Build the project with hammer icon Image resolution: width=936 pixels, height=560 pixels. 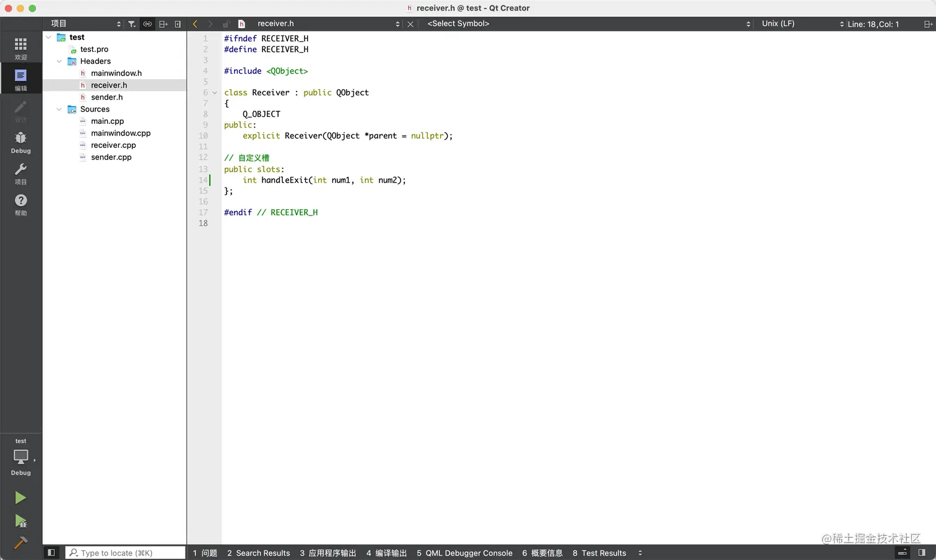pos(20,543)
